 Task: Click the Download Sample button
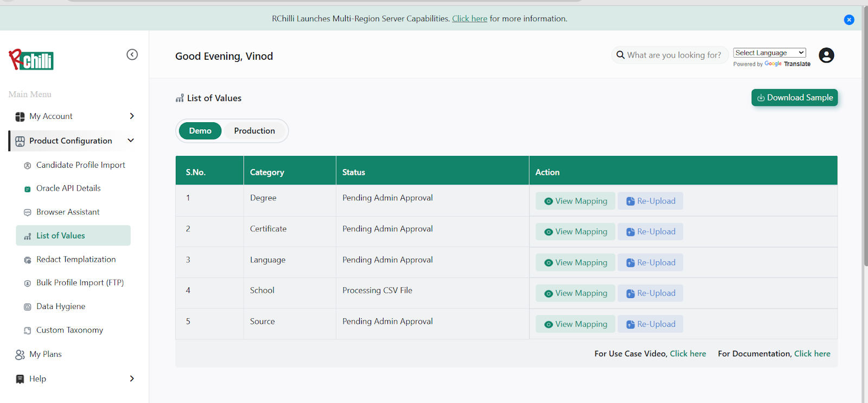point(794,98)
